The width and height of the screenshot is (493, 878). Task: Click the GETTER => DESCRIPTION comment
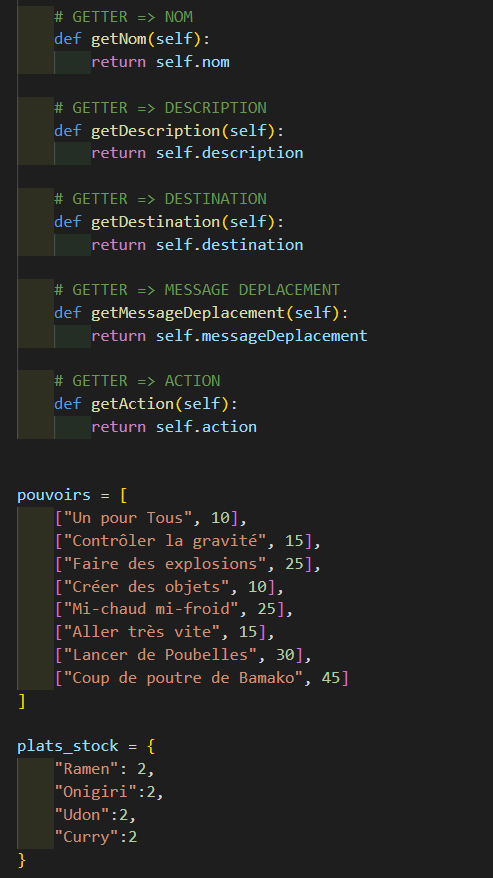[x=160, y=108]
